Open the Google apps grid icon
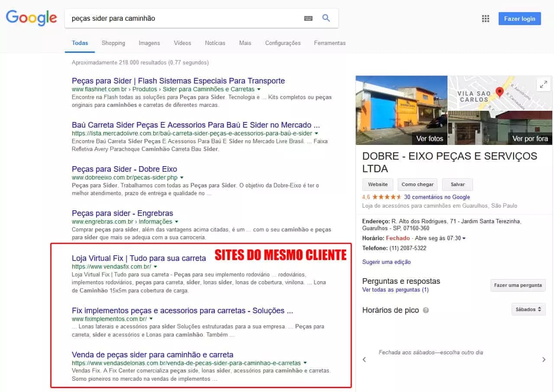This screenshot has height=392, width=554. pos(486,19)
